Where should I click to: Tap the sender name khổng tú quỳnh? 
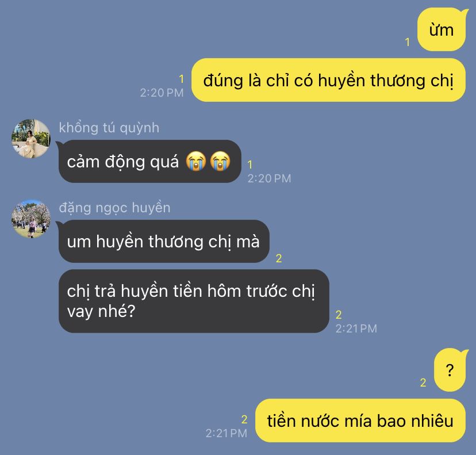click(109, 128)
